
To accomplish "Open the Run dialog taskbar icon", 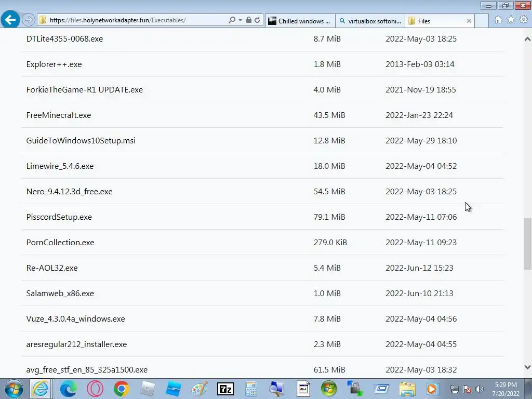I will coord(381,389).
